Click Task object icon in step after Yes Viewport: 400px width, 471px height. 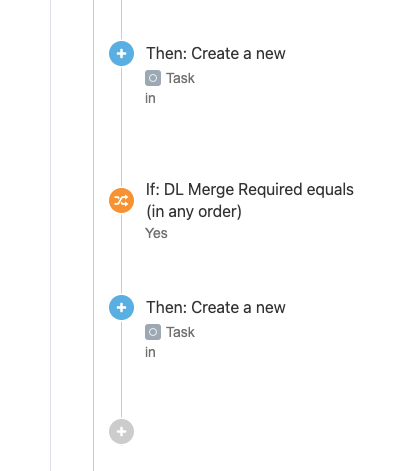click(153, 332)
